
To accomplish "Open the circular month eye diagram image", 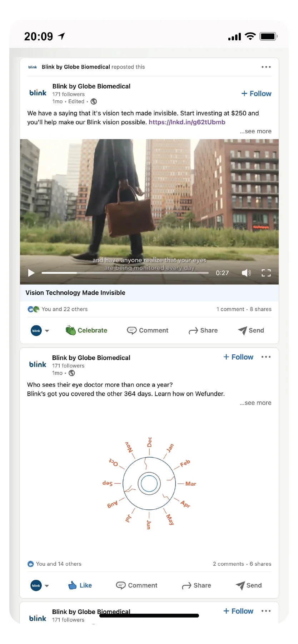I will (149, 483).
